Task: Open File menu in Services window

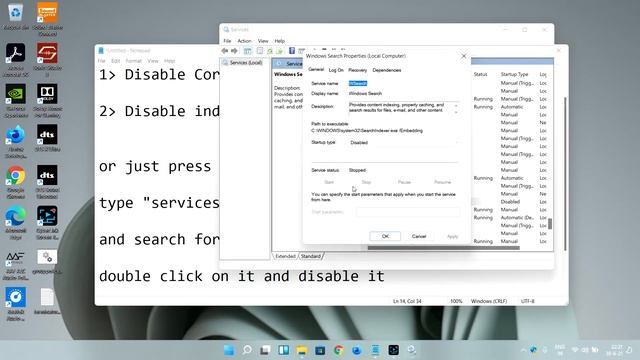Action: click(x=227, y=41)
